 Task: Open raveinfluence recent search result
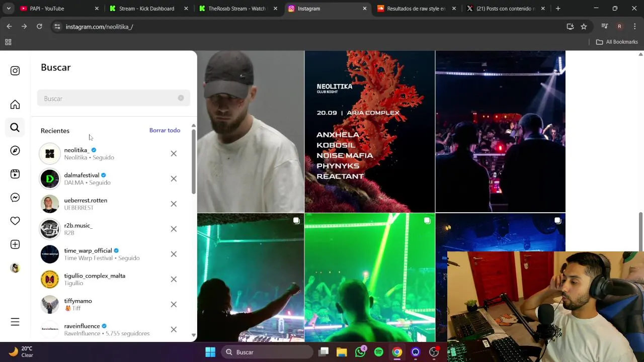111,329
